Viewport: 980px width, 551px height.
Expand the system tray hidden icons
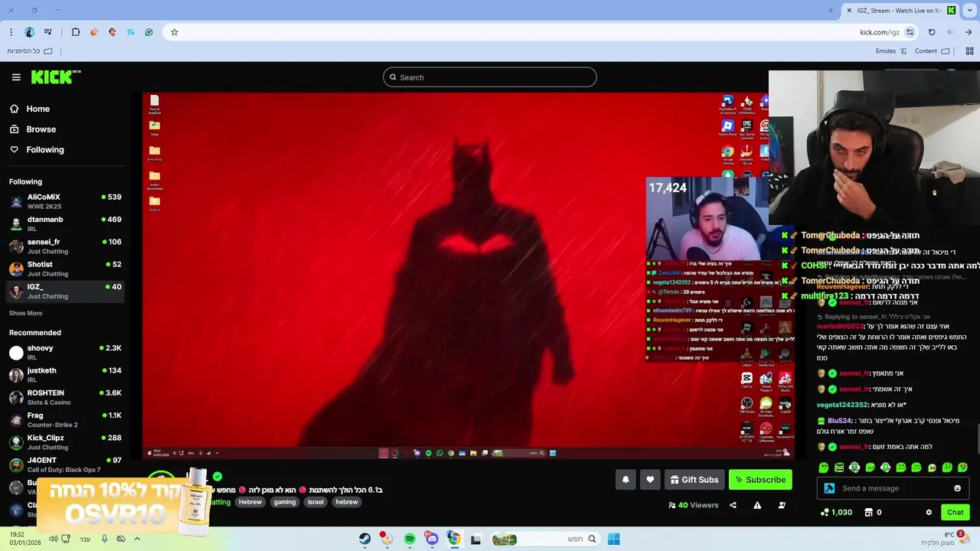[x=137, y=539]
